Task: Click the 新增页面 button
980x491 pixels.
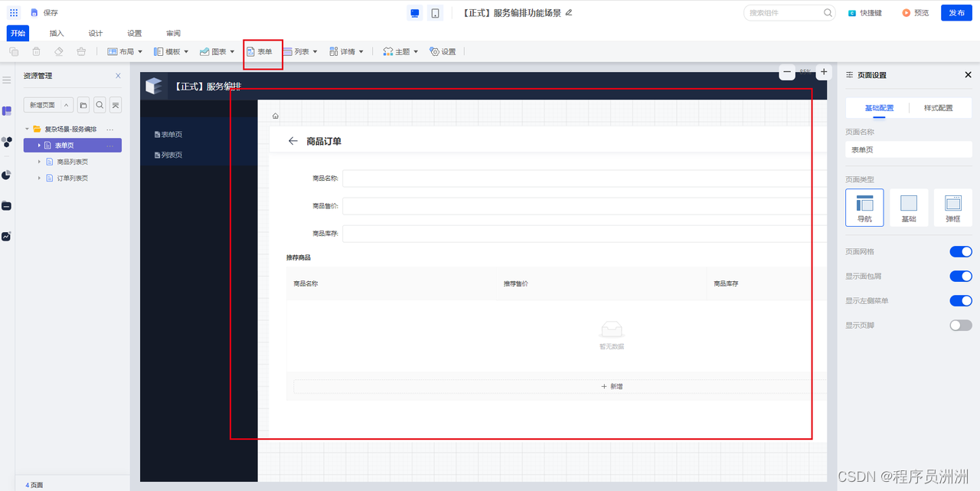Action: coord(42,105)
